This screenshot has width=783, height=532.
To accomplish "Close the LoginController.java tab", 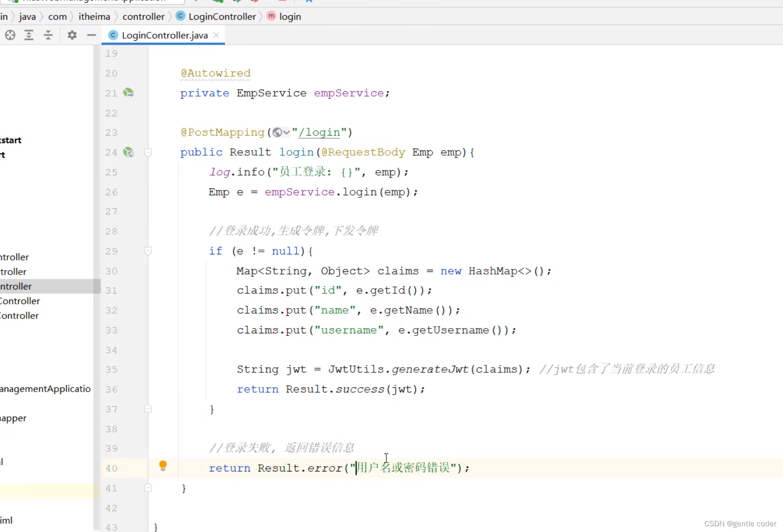I will [x=216, y=35].
